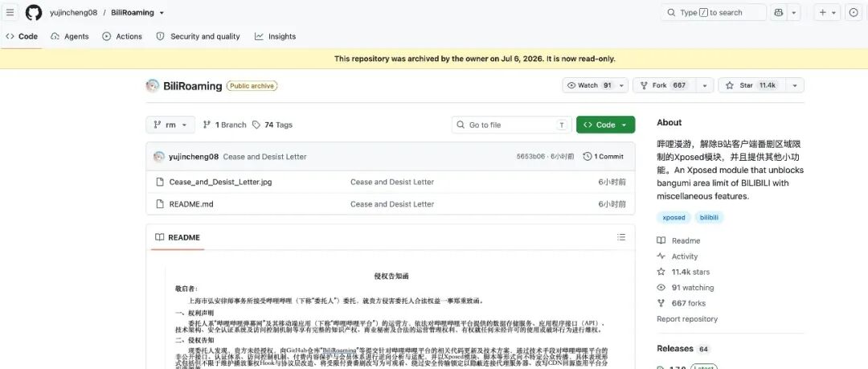Switch to the Actions tab
Viewport: 868px width, 369px height.
click(x=122, y=36)
